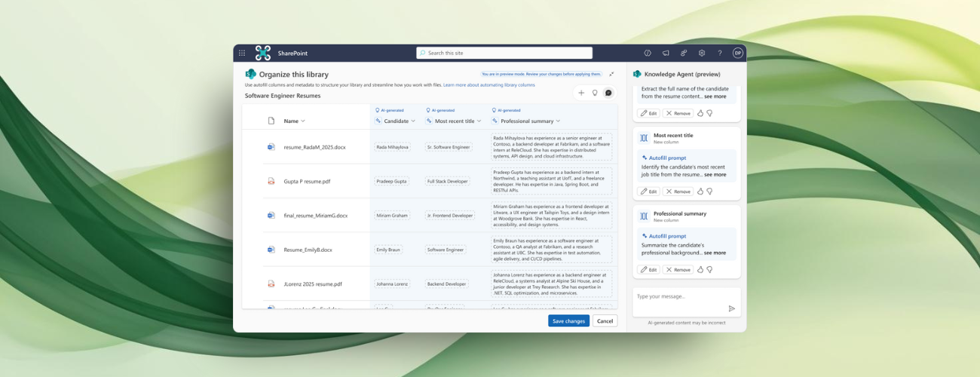
Task: Click the file type column header icon
Action: pyautogui.click(x=271, y=121)
